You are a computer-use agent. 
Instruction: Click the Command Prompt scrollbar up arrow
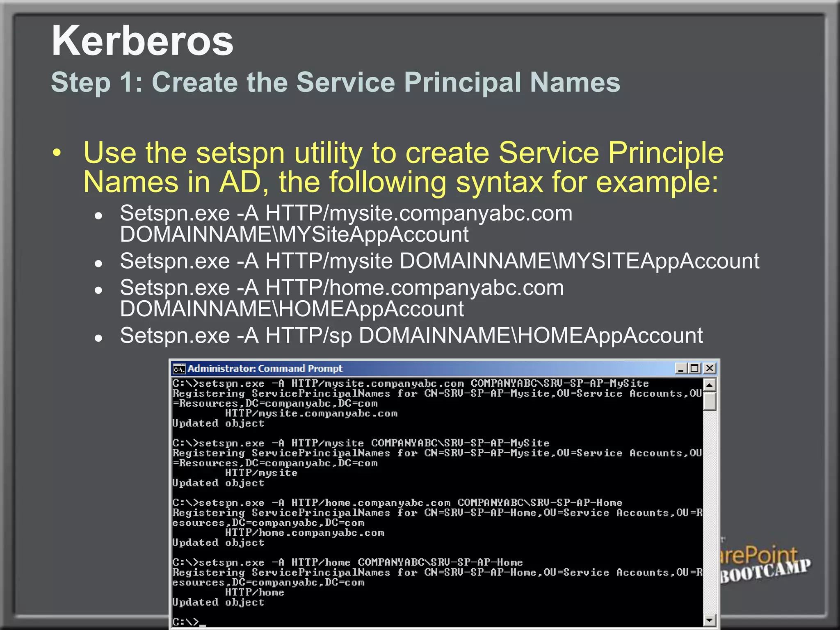(x=710, y=385)
